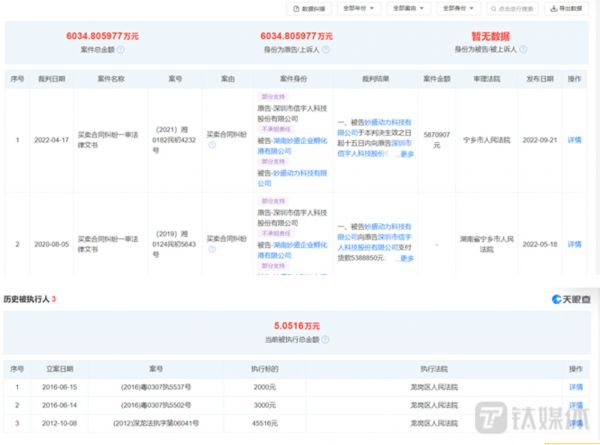Image resolution: width=600 pixels, height=445 pixels.
Task: Open 详情 for case (2016)粤0307执5502号
Action: tap(575, 403)
